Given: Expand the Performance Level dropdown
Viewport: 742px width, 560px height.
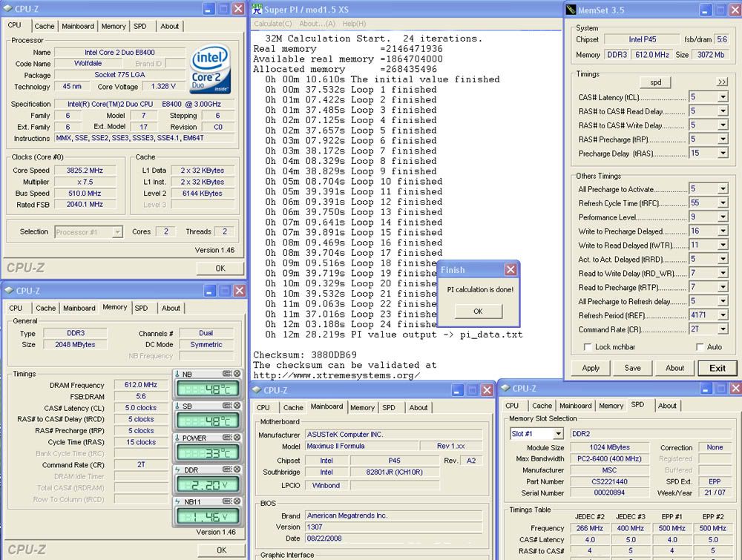Looking at the screenshot, I should click(x=723, y=217).
